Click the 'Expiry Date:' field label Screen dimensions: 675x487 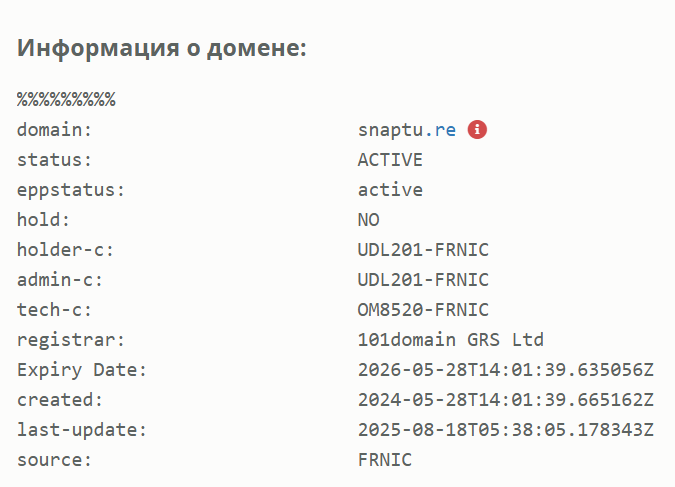(x=81, y=370)
